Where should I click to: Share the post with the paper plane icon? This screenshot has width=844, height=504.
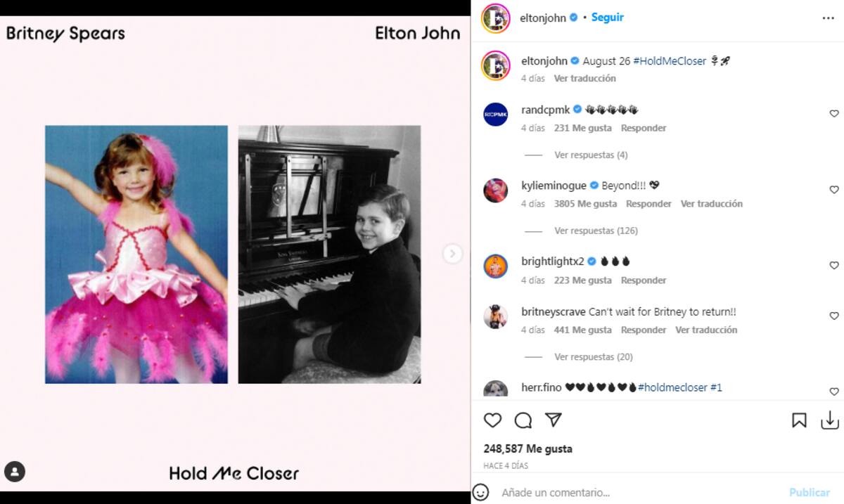(x=554, y=420)
